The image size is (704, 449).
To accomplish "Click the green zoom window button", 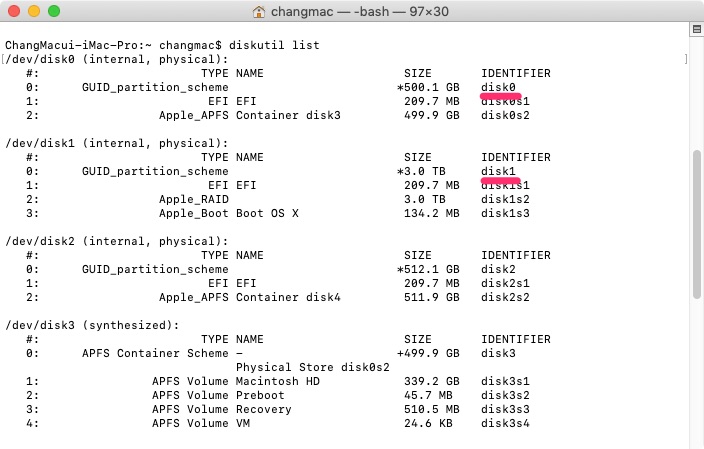I will click(x=54, y=11).
